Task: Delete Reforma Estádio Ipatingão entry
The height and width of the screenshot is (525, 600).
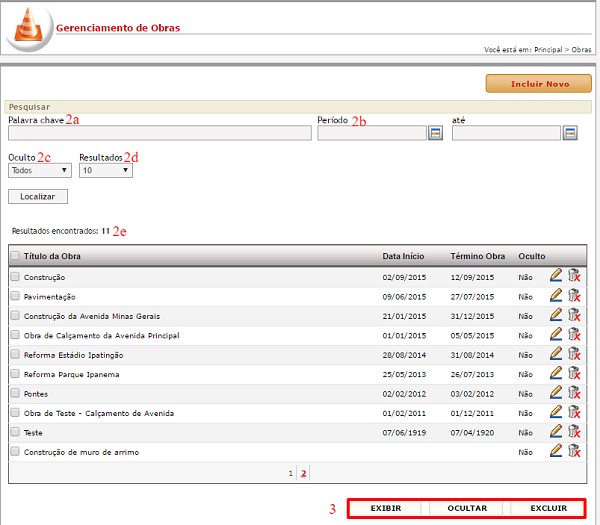Action: tap(574, 354)
